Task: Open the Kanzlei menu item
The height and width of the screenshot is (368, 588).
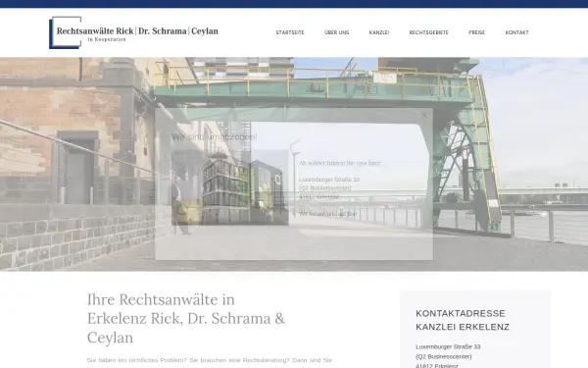Action: (x=378, y=32)
